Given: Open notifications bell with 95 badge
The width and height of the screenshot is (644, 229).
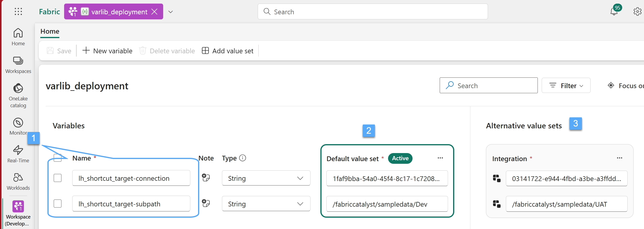Looking at the screenshot, I should [614, 12].
